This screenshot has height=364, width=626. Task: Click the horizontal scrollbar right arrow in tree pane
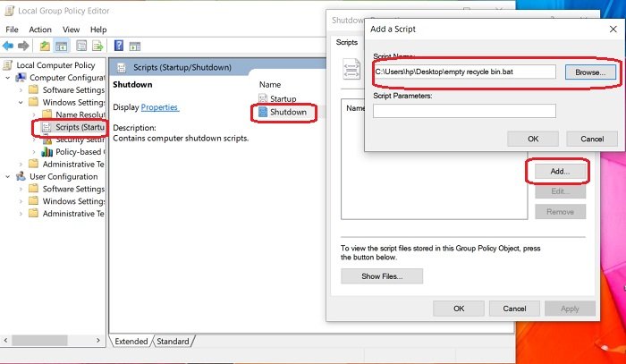(x=98, y=340)
